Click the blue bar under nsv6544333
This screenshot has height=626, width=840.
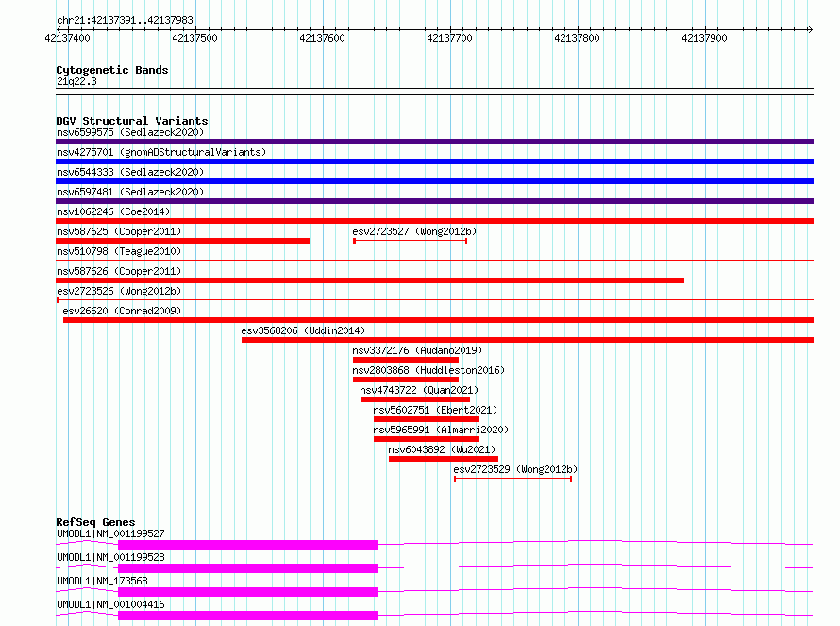(x=434, y=181)
